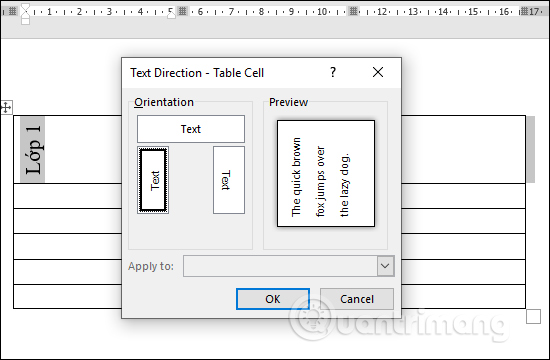Click the column marker after 5
This screenshot has width=550, height=360.
[x=182, y=11]
